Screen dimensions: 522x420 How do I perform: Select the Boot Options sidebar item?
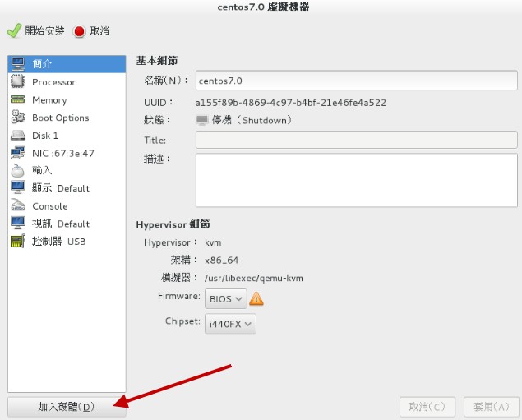click(x=59, y=118)
